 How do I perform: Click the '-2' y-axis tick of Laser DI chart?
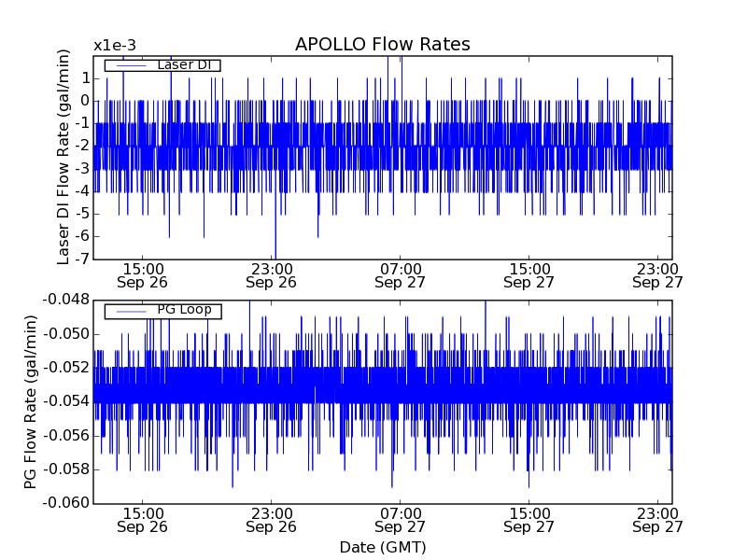coord(82,146)
